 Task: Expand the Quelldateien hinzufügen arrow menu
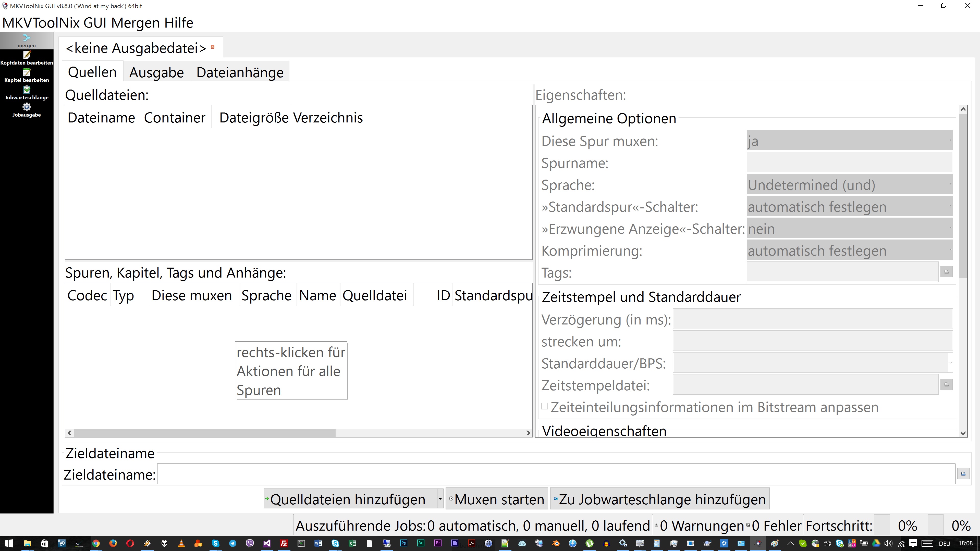pos(440,498)
